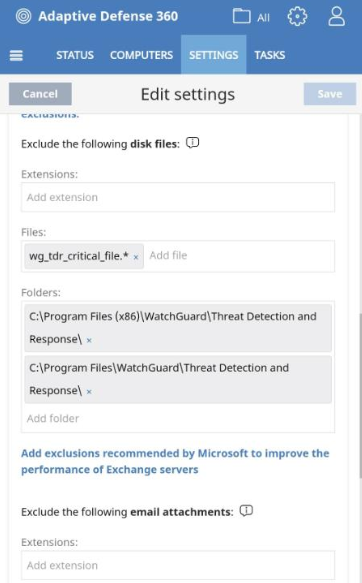
Task: Open the user account icon
Action: (x=336, y=17)
